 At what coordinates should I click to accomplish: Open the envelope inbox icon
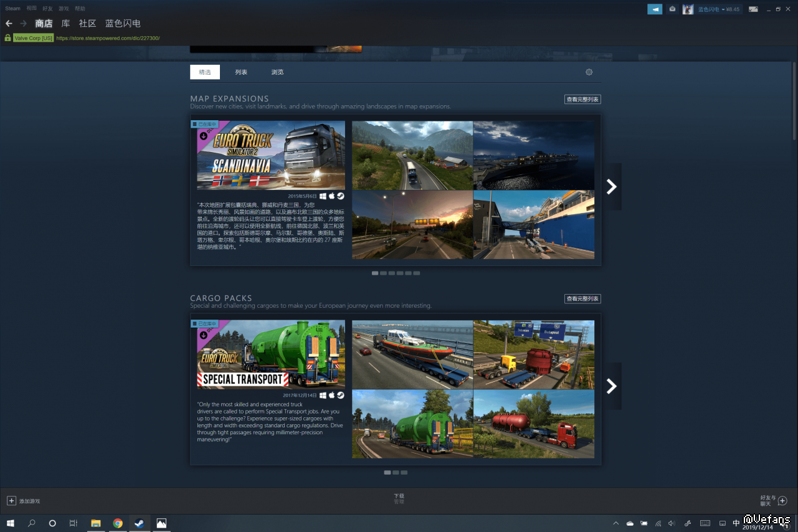tap(672, 9)
